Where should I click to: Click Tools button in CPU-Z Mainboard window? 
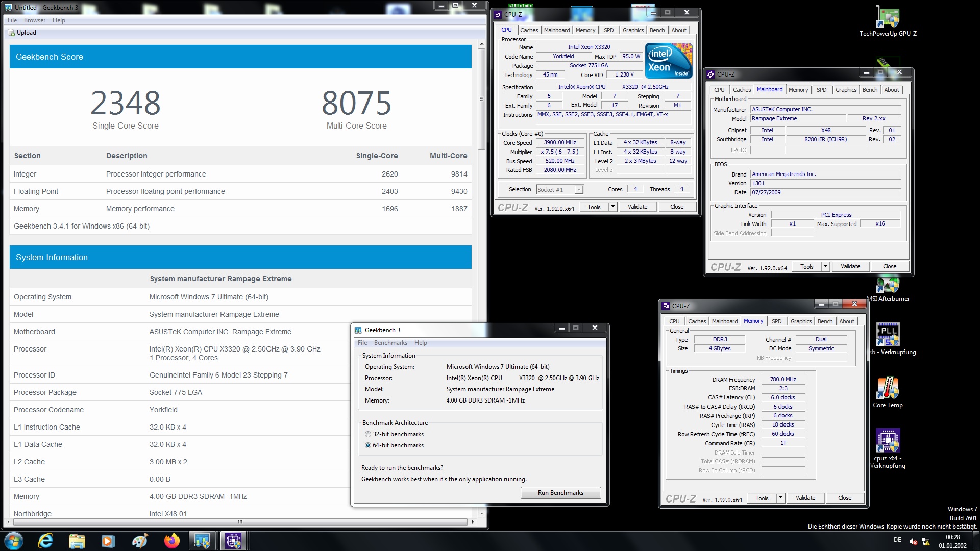806,266
